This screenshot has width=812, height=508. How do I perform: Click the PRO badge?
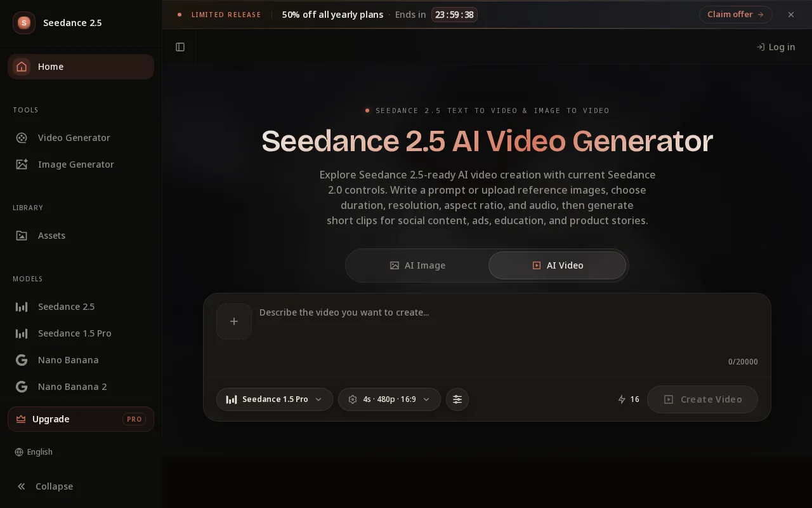[134, 419]
